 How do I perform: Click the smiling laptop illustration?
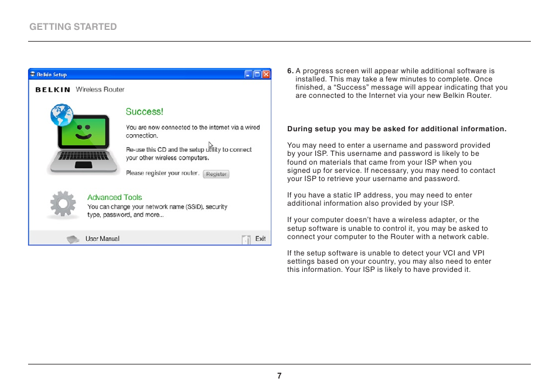pos(84,145)
